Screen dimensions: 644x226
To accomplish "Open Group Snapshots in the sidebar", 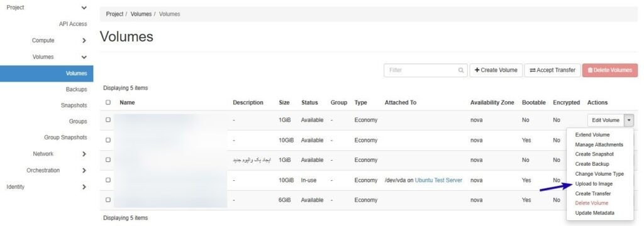I will click(x=65, y=137).
